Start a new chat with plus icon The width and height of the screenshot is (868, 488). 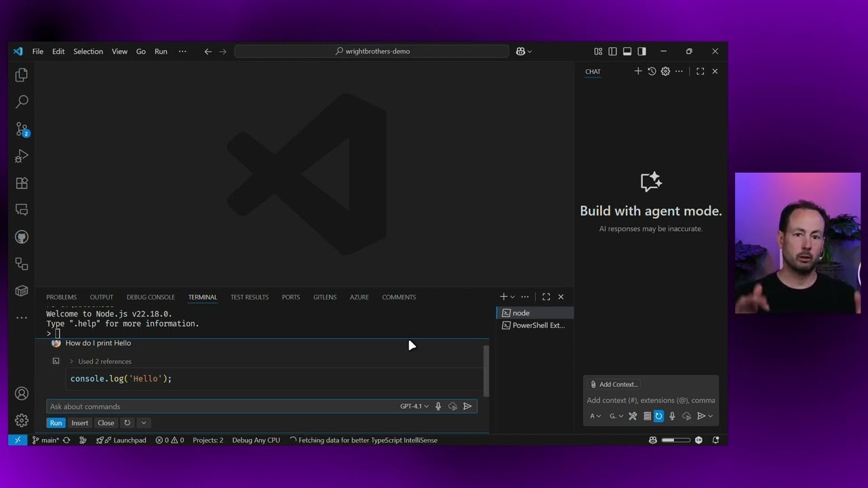click(x=638, y=71)
